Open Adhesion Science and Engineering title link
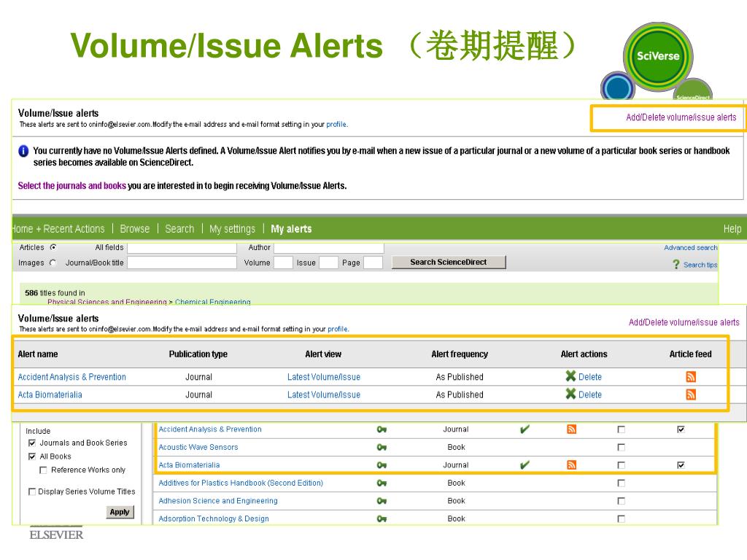Screen dimensions: 747x560 217,501
